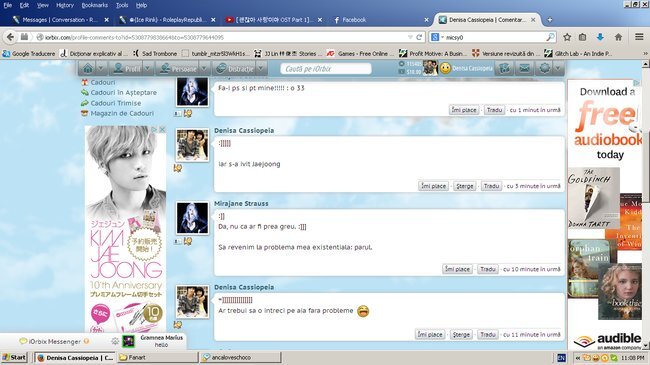
Task: Show bookmarks list icon
Action: 582,37
